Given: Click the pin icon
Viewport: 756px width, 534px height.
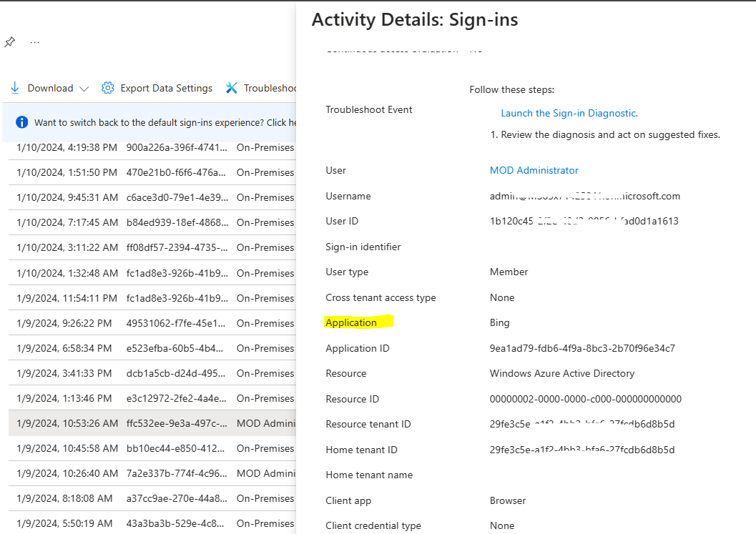Looking at the screenshot, I should pyautogui.click(x=9, y=42).
